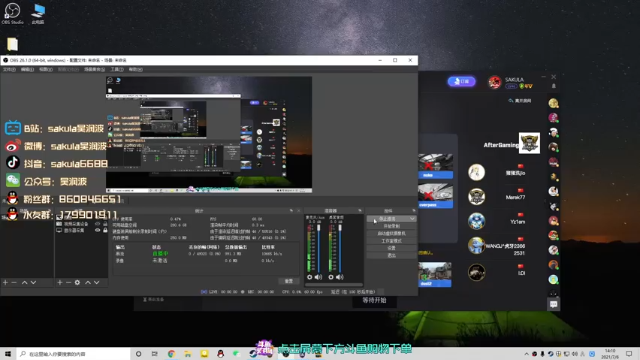Open the chat bubble icon in the friends sidebar
This screenshot has width=640, height=360.
553,304
